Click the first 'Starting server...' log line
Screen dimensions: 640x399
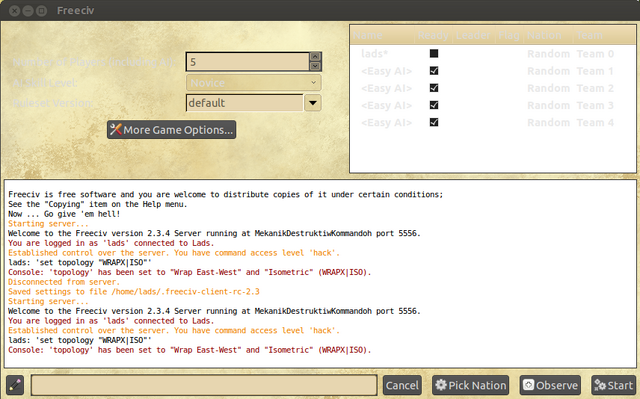48,224
